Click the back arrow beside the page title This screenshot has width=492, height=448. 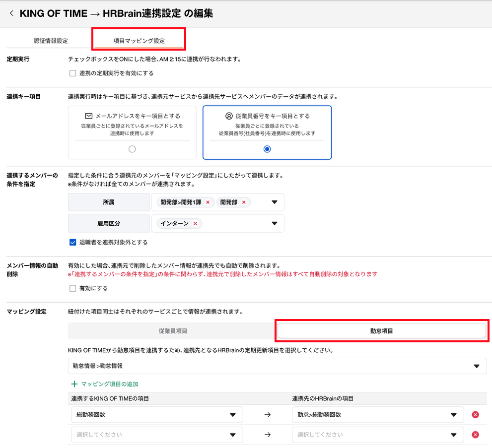click(x=11, y=14)
